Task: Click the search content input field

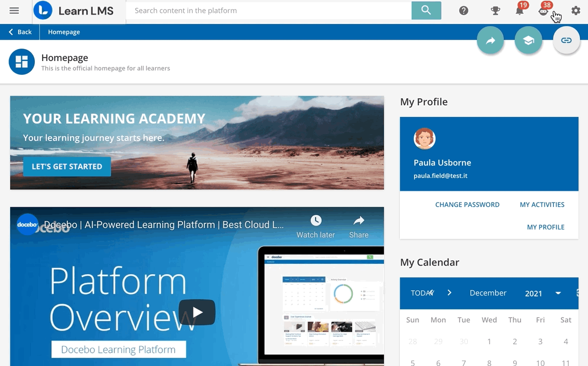Action: tap(267, 10)
